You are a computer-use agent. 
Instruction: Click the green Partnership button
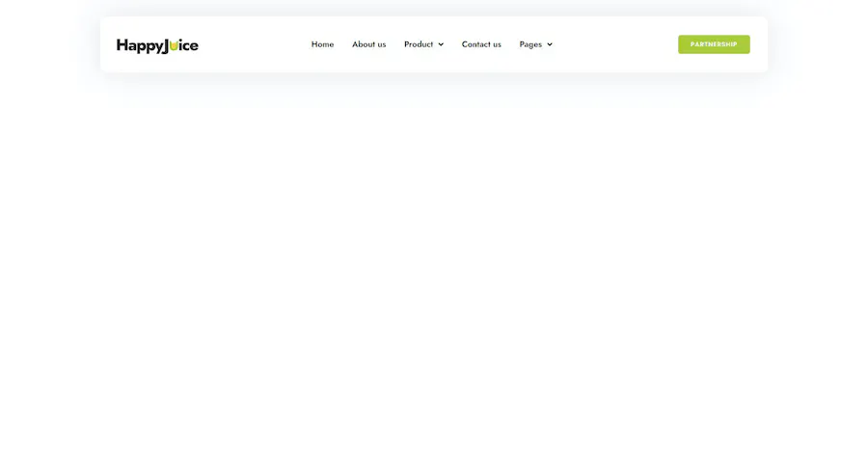point(714,44)
